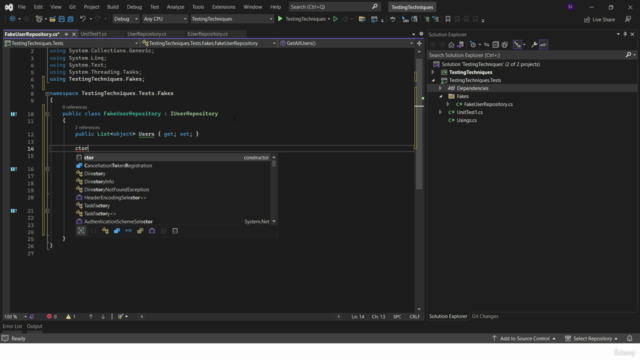This screenshot has height=360, width=640.
Task: Click Collapse All icon in Solution Explorer
Action: pyautogui.click(x=496, y=45)
